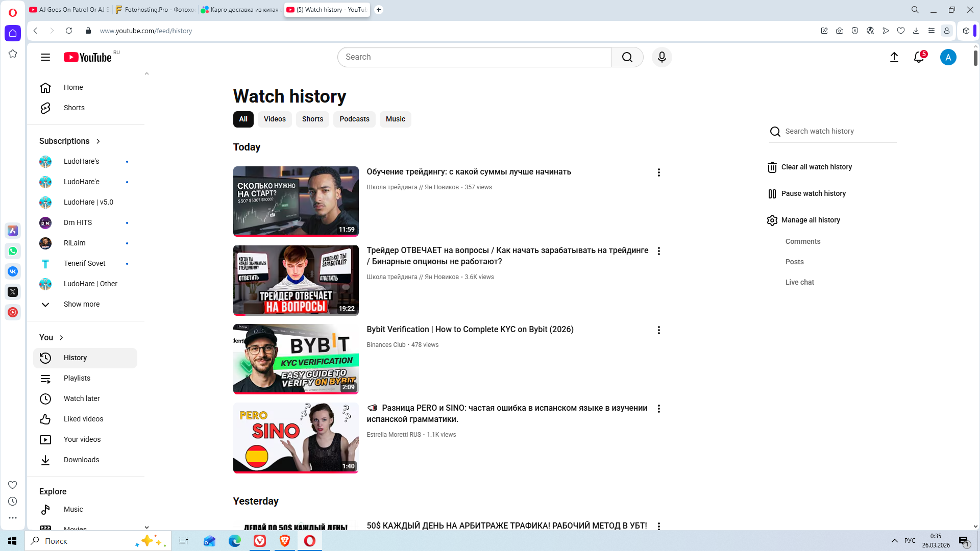Select the Shorts filter chip
The width and height of the screenshot is (980, 551).
312,119
